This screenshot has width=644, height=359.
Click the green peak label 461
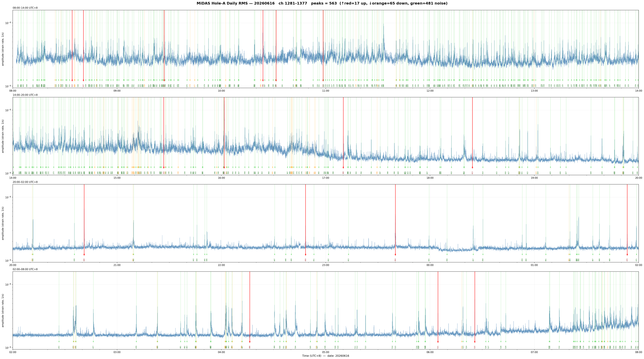coord(546,260)
